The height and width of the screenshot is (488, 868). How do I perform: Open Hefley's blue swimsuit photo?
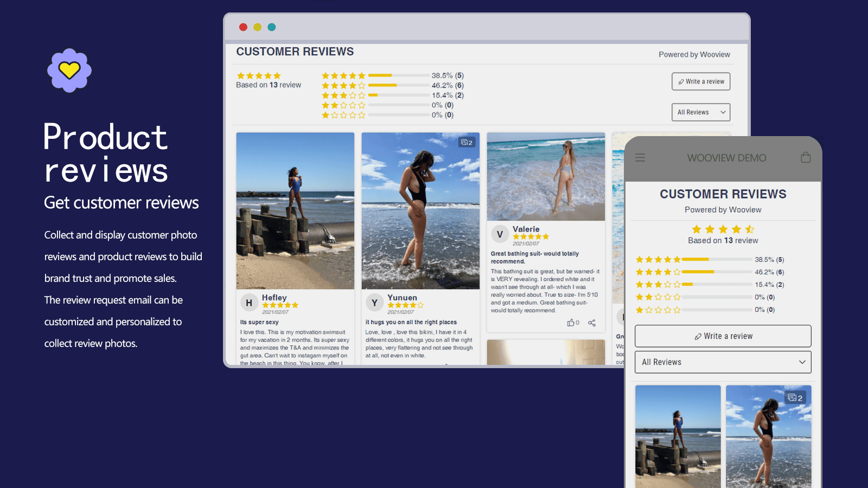point(295,210)
